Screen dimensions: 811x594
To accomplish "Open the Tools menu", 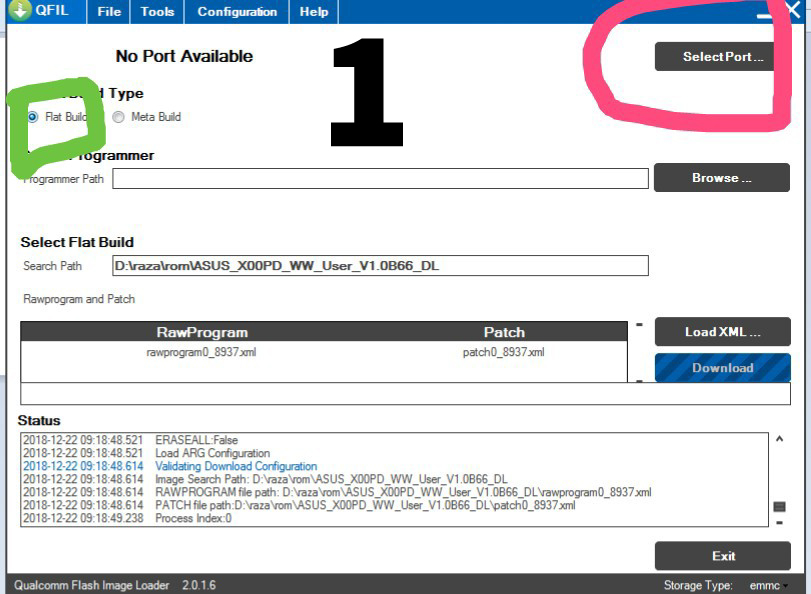I will click(157, 11).
